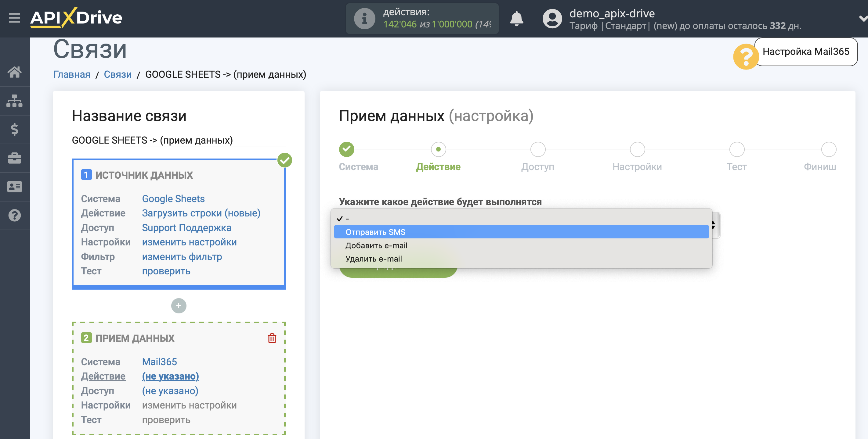Go to the Финиш step circle
868x439 pixels.
tap(829, 149)
